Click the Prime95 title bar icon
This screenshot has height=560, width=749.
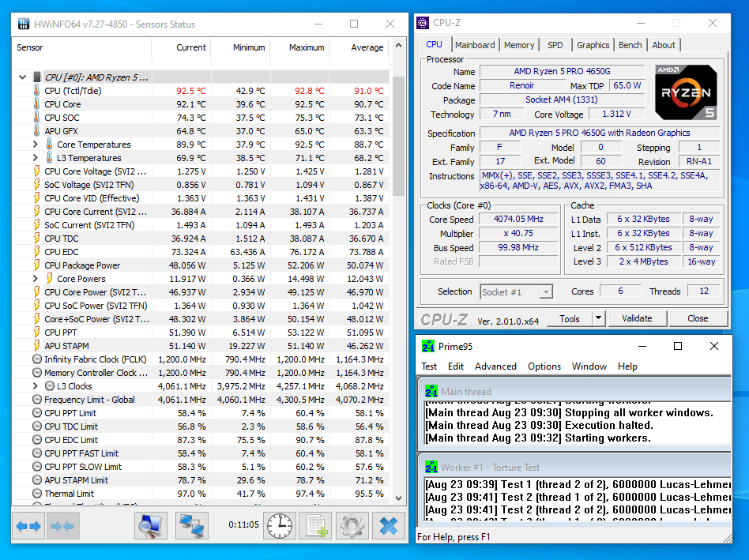click(428, 346)
